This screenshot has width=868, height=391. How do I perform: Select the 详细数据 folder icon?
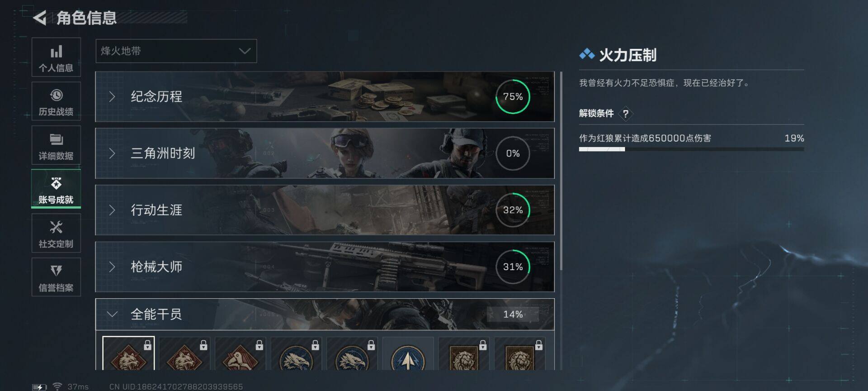[56, 139]
